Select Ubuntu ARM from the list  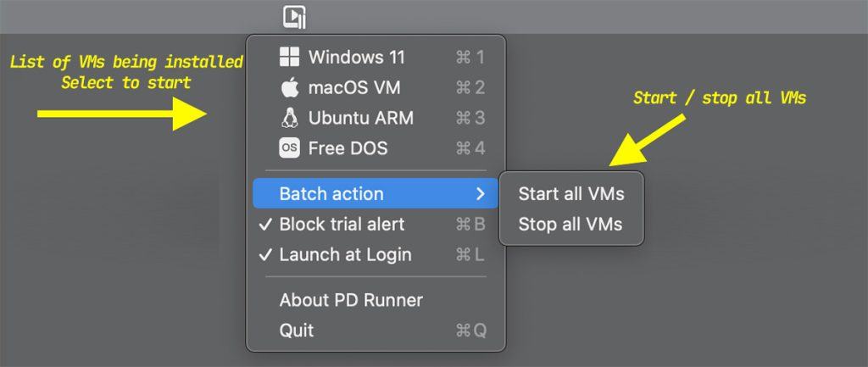click(x=376, y=118)
